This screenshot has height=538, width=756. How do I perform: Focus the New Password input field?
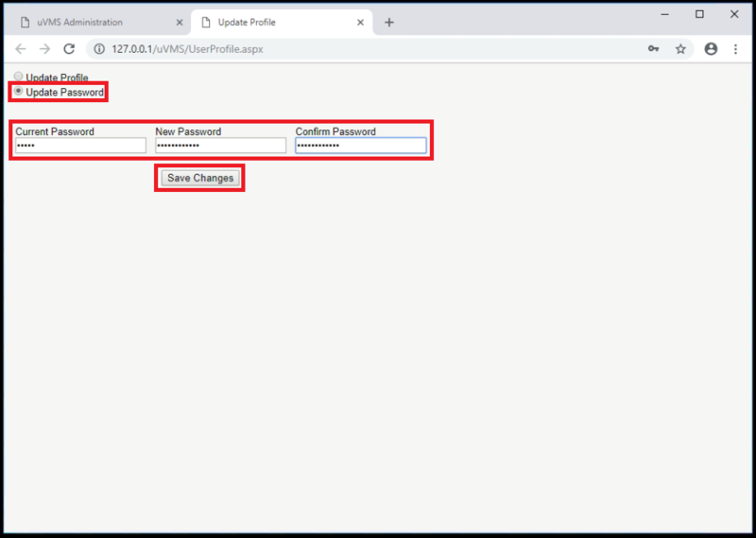220,146
